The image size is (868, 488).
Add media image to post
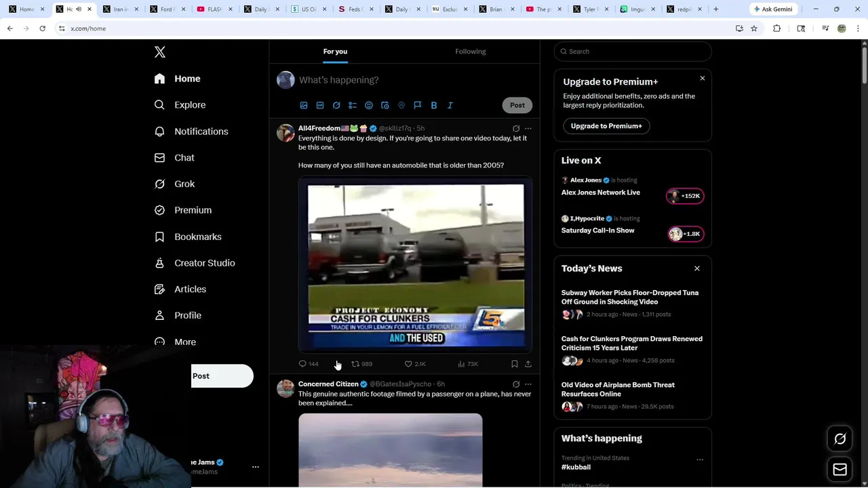point(304,105)
